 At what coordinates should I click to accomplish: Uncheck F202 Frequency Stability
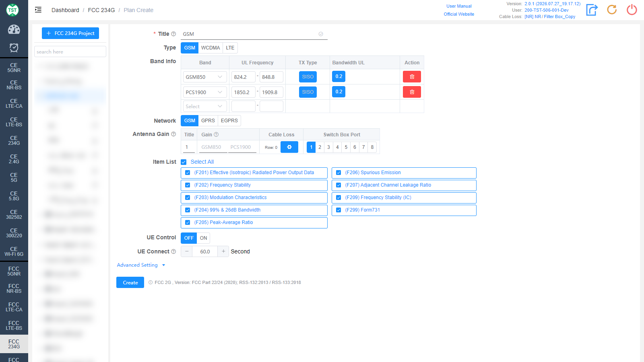pyautogui.click(x=188, y=185)
